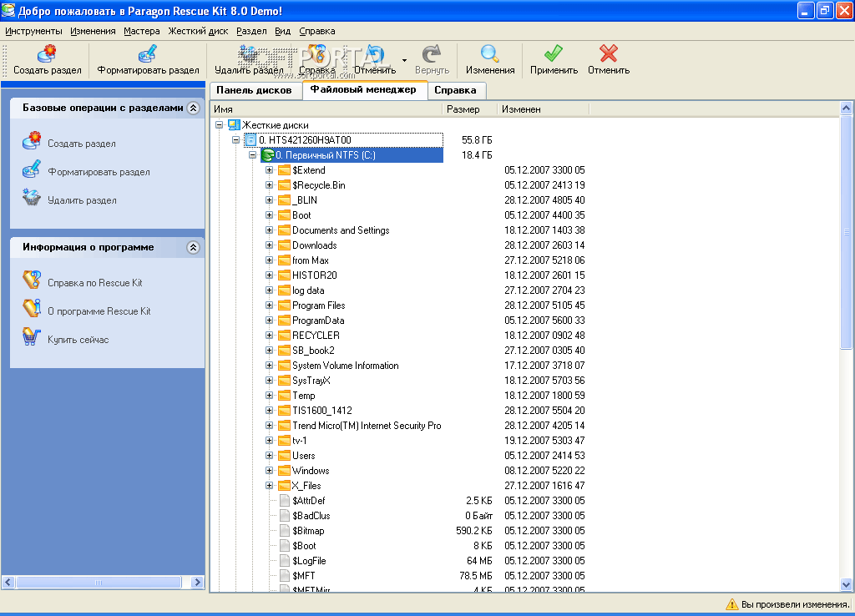Screen dimensions: 855x616
Task: Click the sidebar horizontal scroll right arrow
Action: pyautogui.click(x=197, y=583)
